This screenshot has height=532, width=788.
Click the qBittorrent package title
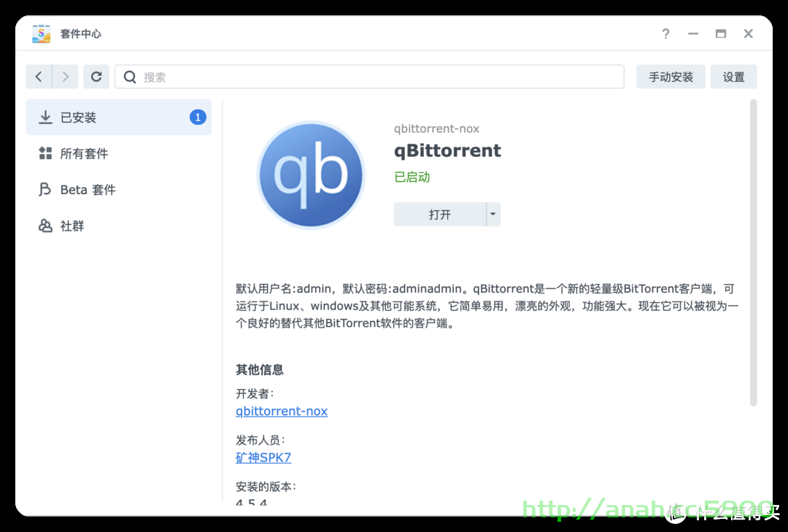pos(447,150)
